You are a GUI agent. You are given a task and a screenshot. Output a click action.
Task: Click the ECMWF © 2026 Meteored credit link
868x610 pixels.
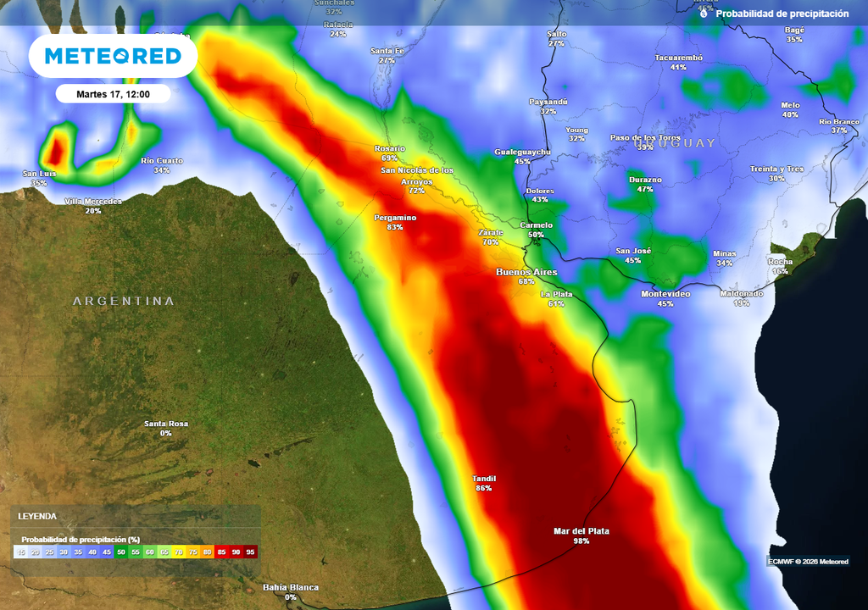tap(810, 561)
